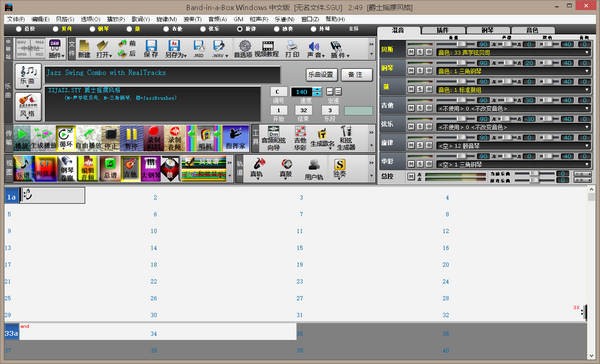Open the 大钢琴 big piano view icon
Image resolution: width=600 pixels, height=364 pixels.
[150, 169]
